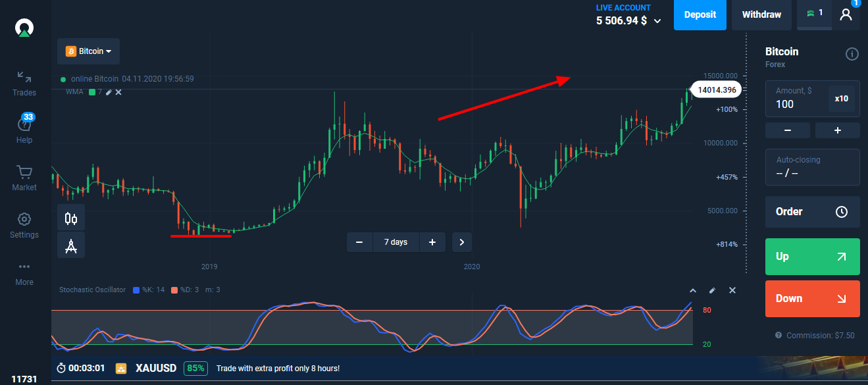Open the drawing tools compass icon
This screenshot has height=385, width=868.
[71, 245]
